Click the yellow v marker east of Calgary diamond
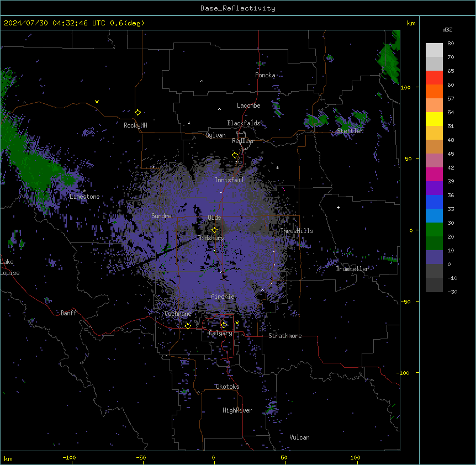This screenshot has width=476, height=465. click(x=237, y=323)
